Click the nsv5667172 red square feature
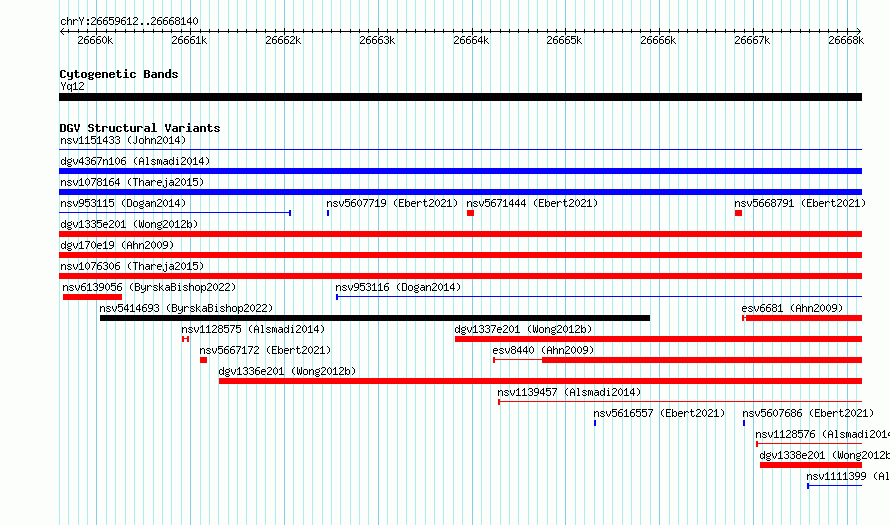 203,360
